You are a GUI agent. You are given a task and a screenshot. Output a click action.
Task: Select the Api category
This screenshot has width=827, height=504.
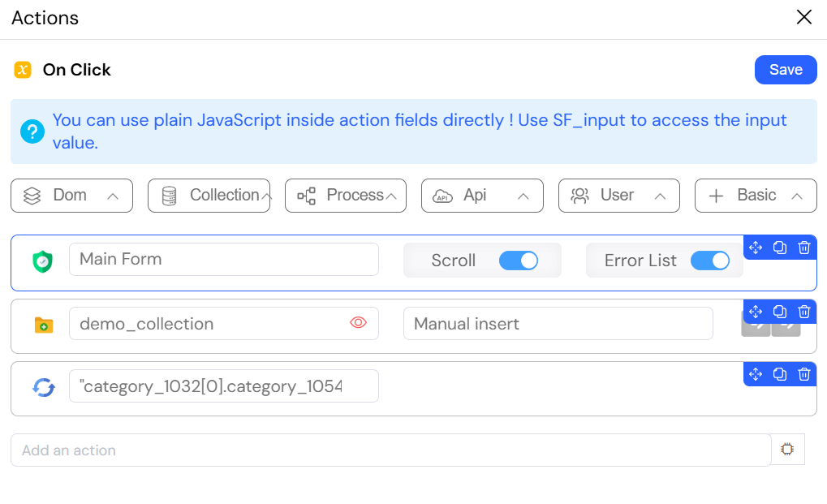pos(482,196)
